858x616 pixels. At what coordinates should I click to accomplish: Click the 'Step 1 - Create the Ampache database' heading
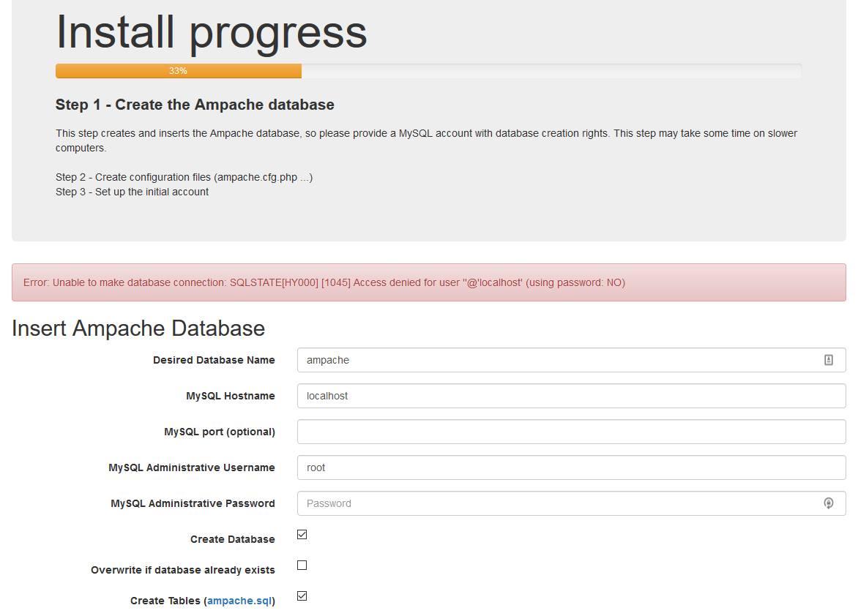tap(195, 105)
